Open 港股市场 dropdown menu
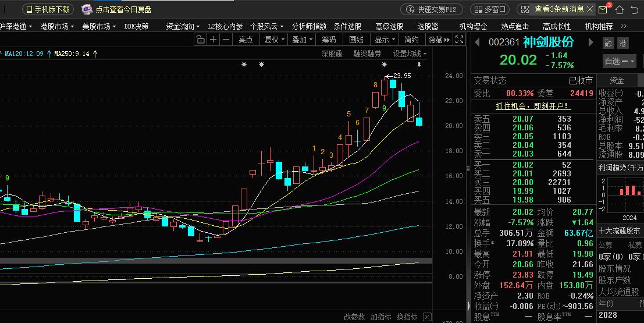 pyautogui.click(x=57, y=27)
